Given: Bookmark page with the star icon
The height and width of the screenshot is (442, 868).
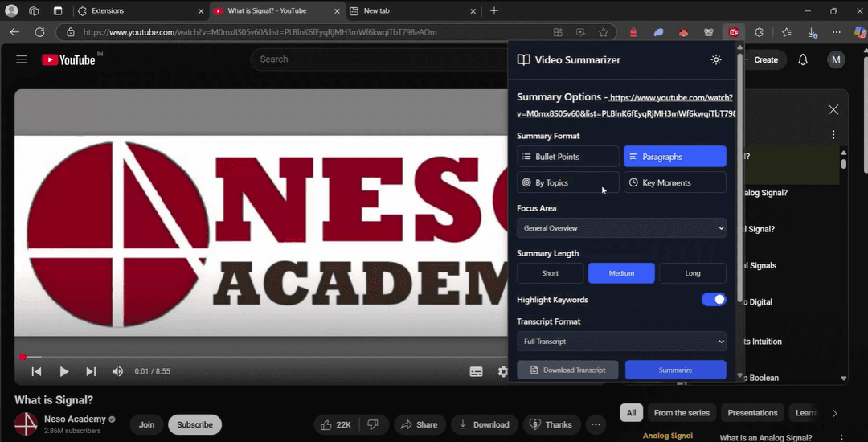Looking at the screenshot, I should tap(604, 32).
